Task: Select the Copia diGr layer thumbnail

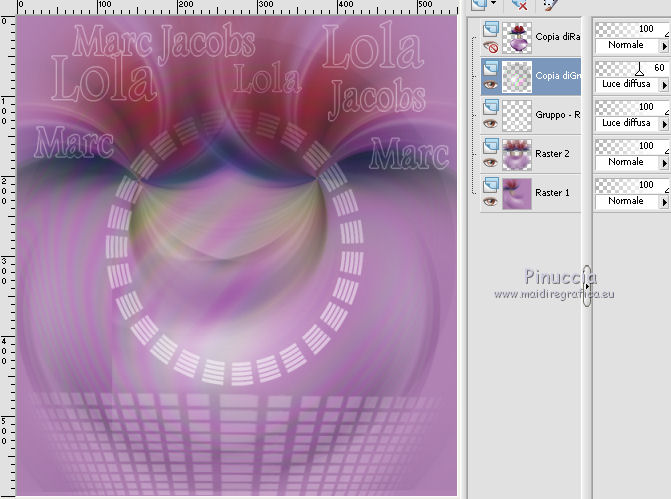Action: click(517, 77)
